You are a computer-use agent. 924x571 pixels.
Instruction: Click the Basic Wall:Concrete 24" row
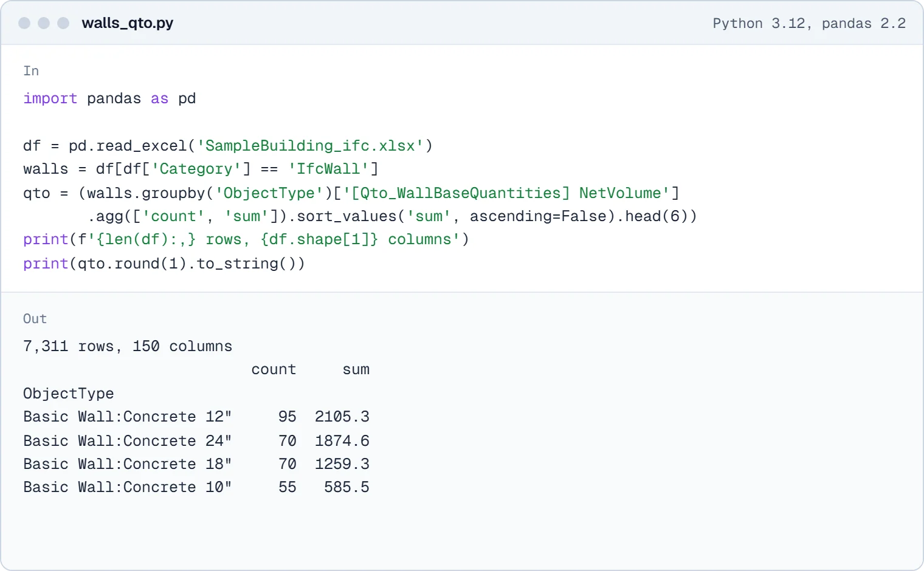(x=196, y=441)
